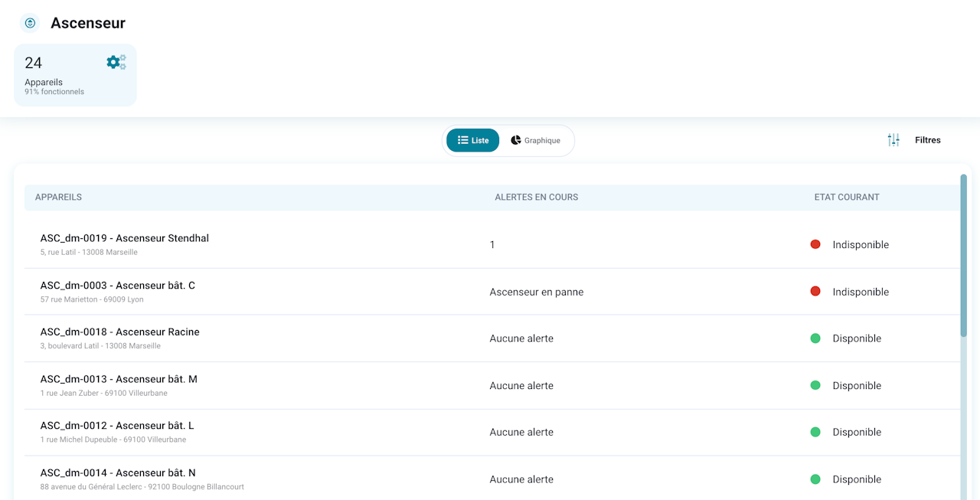Click green status dot for Ascenseur bât. M
This screenshot has height=500, width=980.
click(815, 385)
